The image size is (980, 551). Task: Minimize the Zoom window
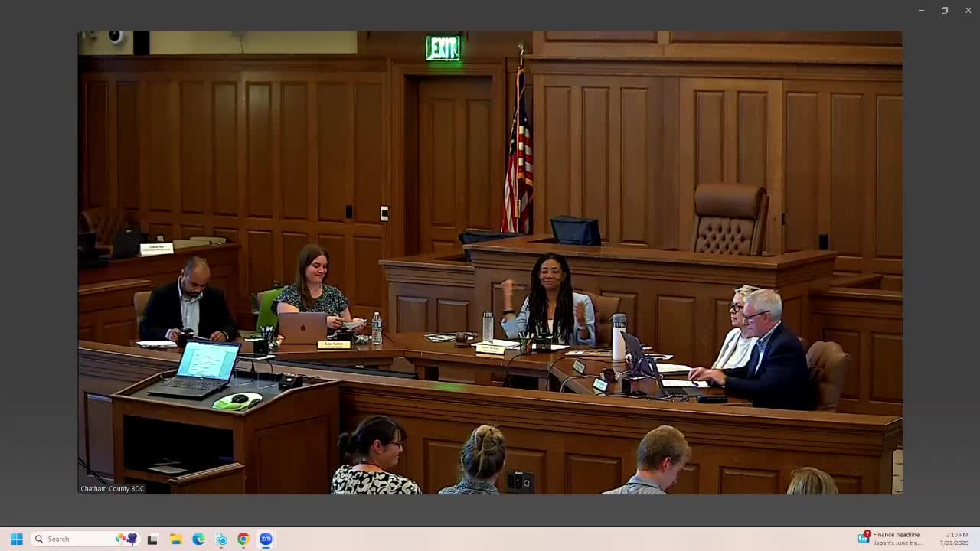921,10
